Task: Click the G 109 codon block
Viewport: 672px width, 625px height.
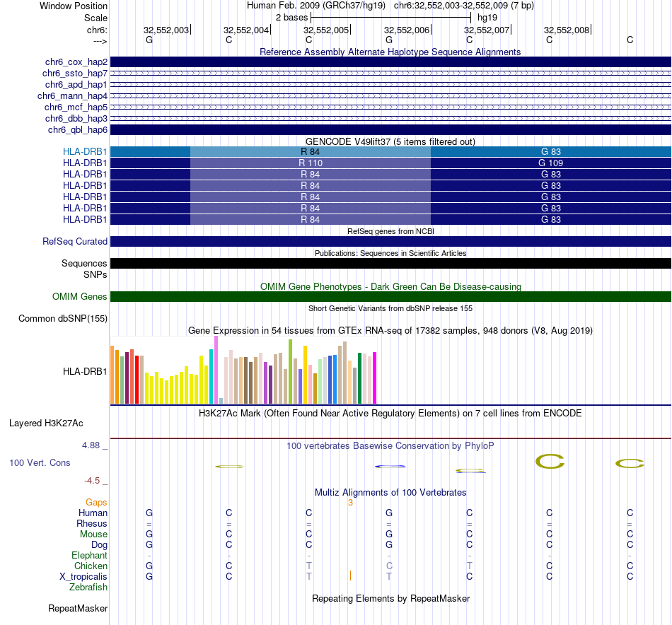Action: pos(551,163)
